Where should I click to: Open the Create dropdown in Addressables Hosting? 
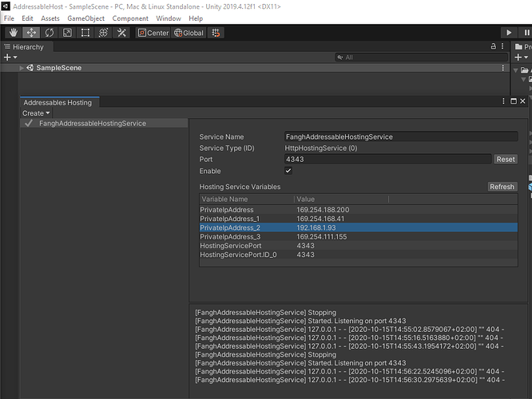[x=36, y=113]
